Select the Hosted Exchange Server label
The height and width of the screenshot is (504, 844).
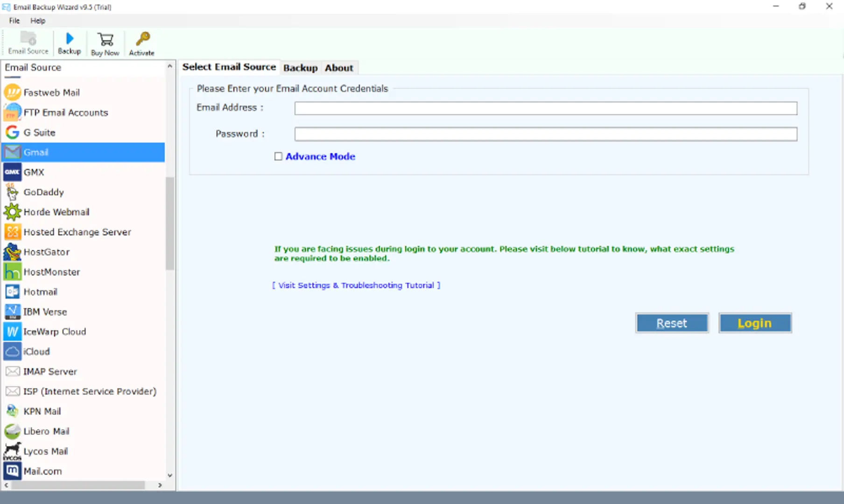(x=77, y=232)
